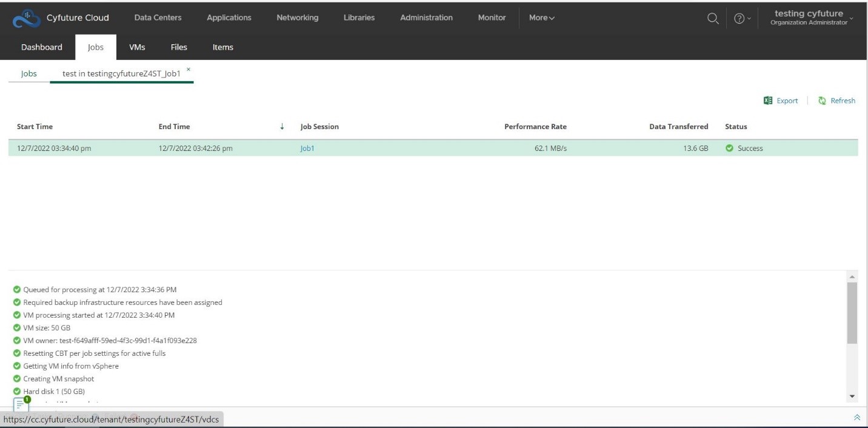Expand the bottom panel double chevron

point(856,418)
